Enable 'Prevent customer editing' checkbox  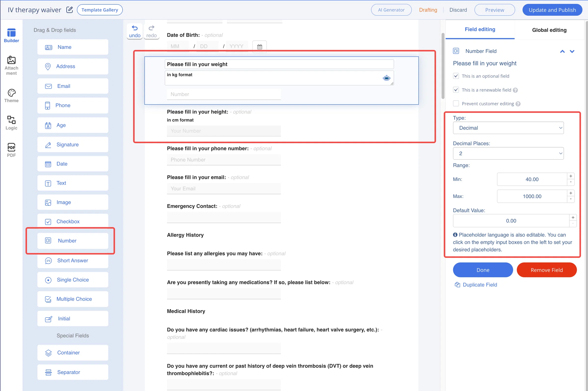(x=456, y=103)
